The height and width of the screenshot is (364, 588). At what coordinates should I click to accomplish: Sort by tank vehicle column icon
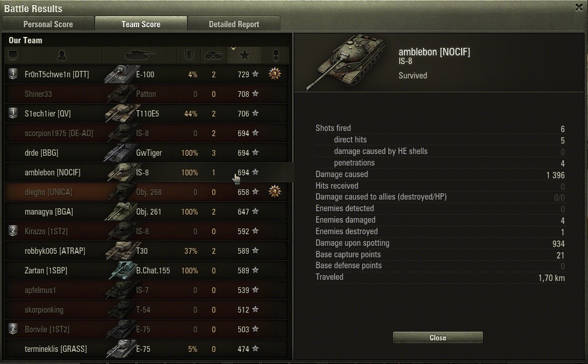(140, 55)
